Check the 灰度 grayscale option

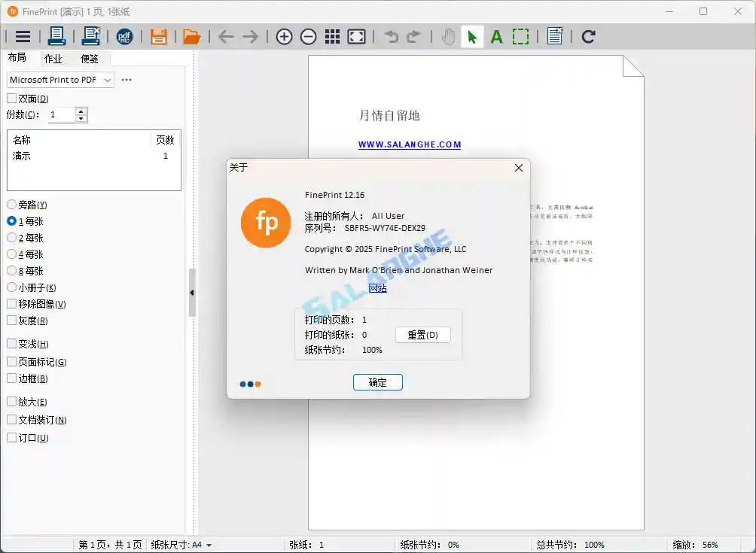tap(12, 321)
